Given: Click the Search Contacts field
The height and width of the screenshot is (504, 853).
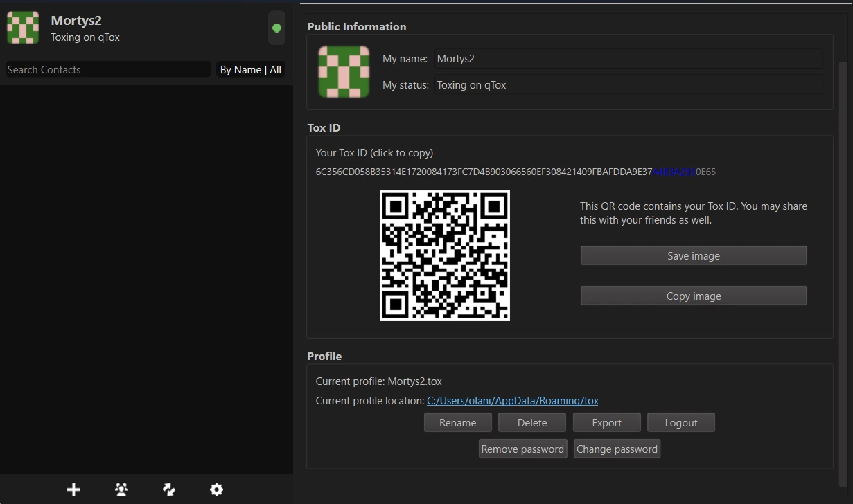Looking at the screenshot, I should click(107, 70).
